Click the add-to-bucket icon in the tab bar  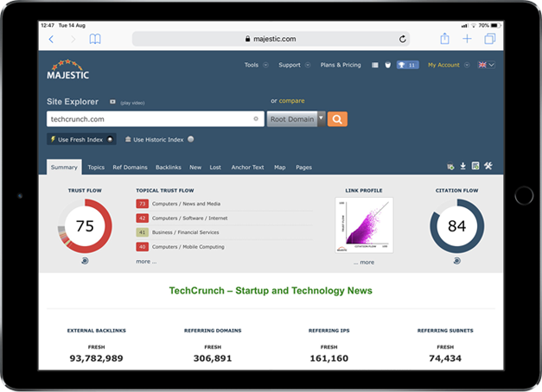(x=450, y=167)
